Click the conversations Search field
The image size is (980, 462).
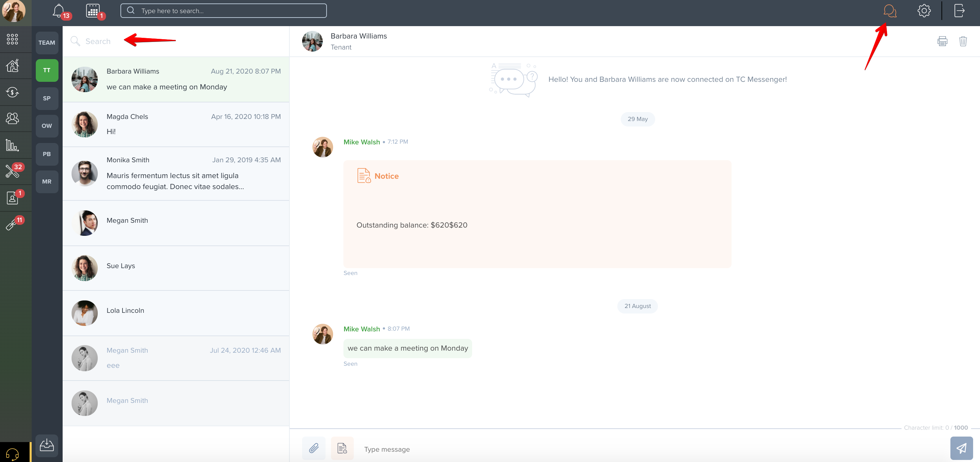coord(176,41)
